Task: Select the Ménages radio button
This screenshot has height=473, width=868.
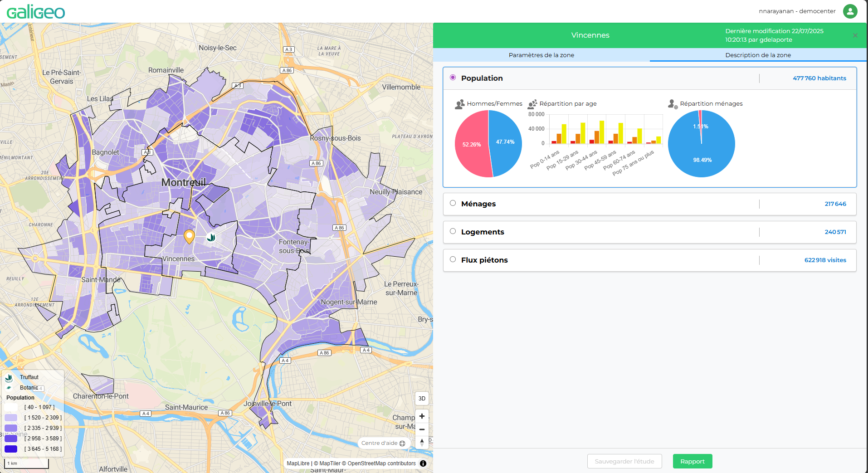Action: point(453,203)
